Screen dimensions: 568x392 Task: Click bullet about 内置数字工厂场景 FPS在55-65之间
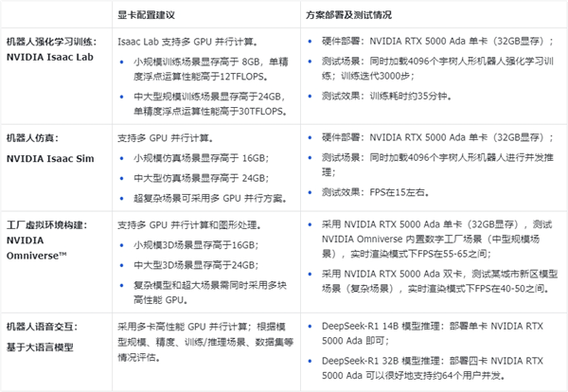436,240
